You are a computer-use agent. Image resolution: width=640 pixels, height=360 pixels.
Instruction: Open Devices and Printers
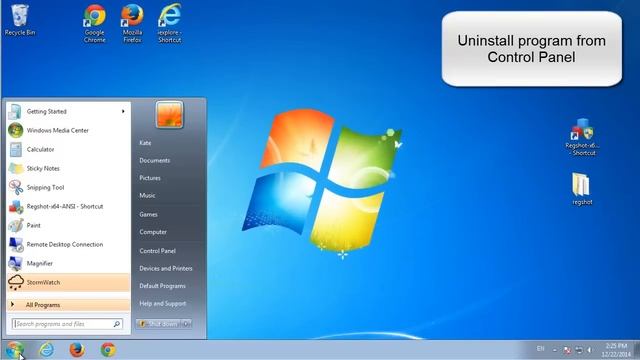[x=166, y=269]
